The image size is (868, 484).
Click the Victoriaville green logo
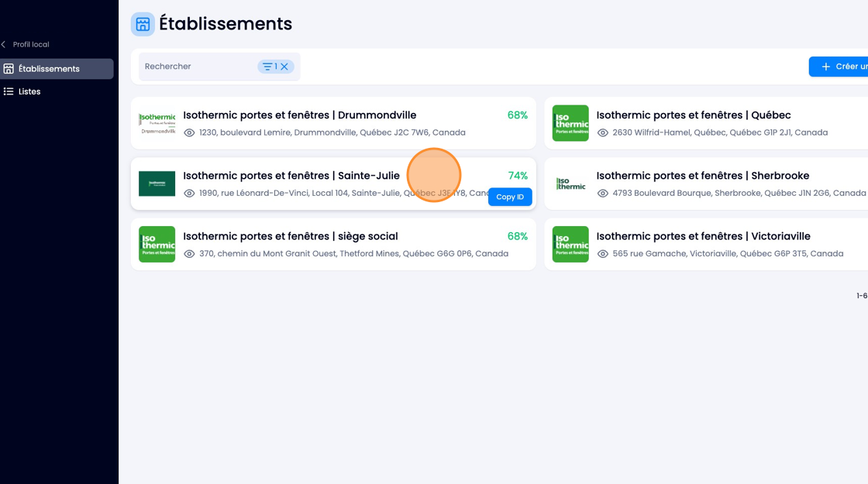[570, 244]
